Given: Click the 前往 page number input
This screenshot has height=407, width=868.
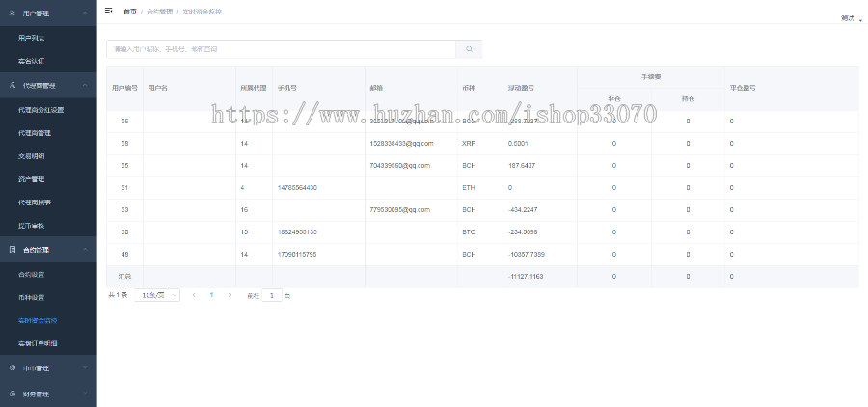Looking at the screenshot, I should coord(272,296).
